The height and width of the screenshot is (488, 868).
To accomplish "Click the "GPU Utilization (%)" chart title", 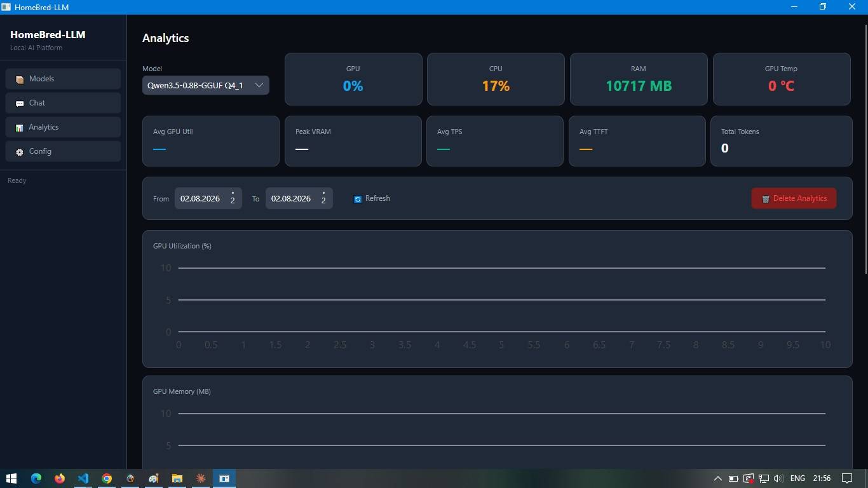I will [182, 246].
